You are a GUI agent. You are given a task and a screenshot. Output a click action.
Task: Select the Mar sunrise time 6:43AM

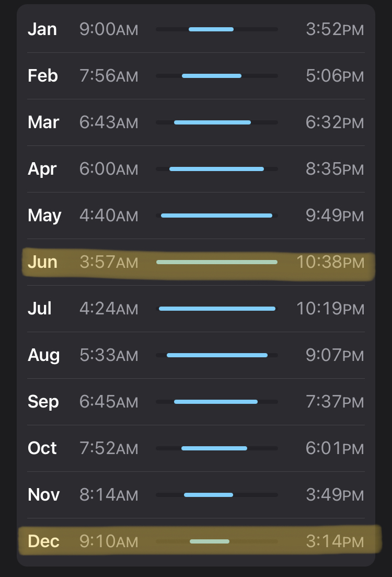point(109,122)
